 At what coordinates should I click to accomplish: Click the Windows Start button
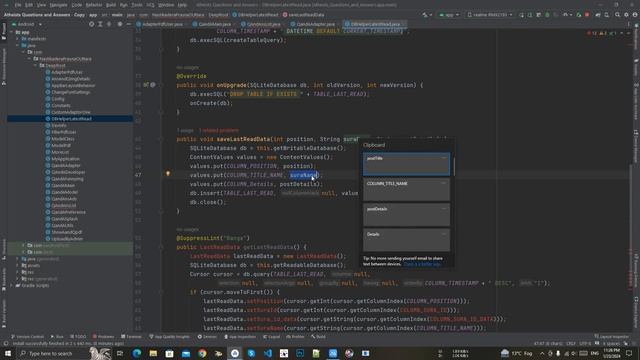[x=8, y=353]
